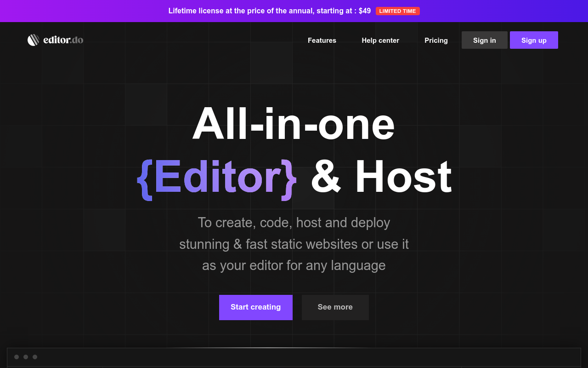The width and height of the screenshot is (588, 368).
Task: Click the "All-in-one" headline text
Action: point(294,123)
